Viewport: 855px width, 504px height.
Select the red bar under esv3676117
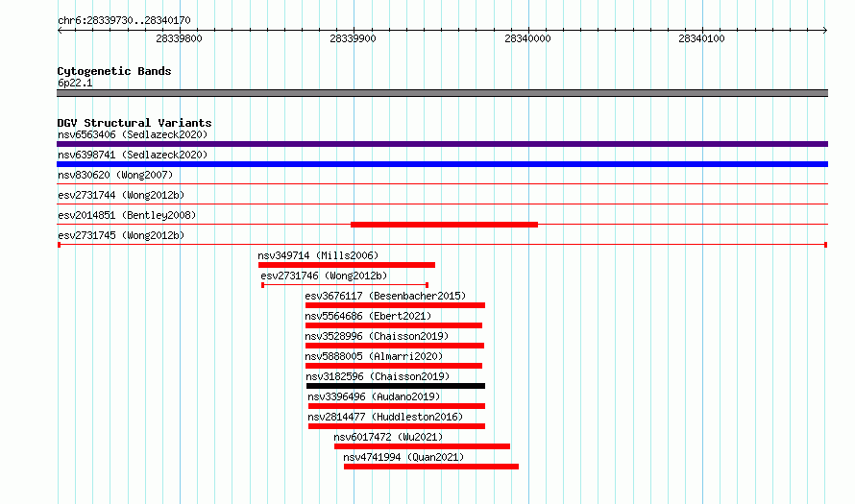(x=396, y=305)
